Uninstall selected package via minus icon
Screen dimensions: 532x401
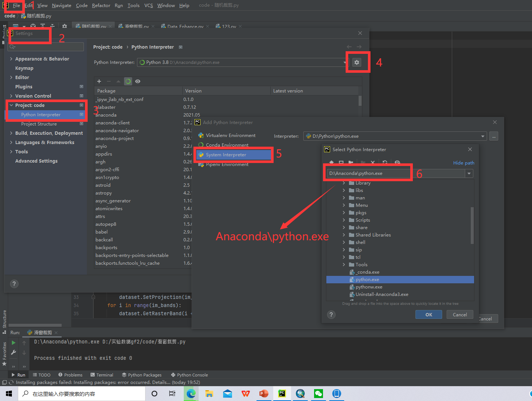[108, 81]
